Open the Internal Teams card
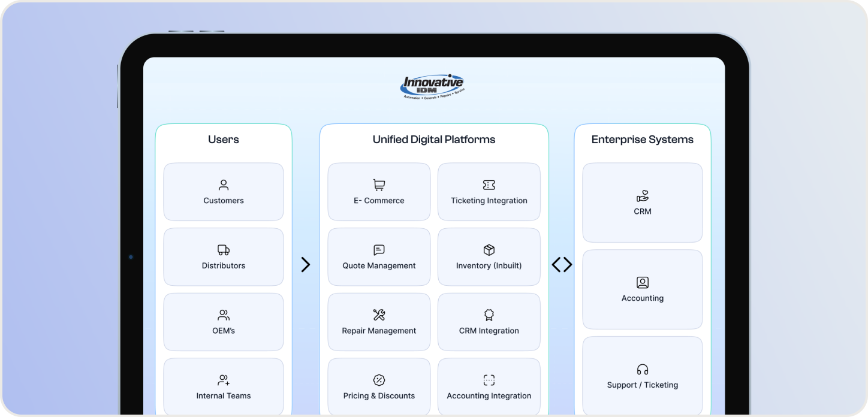 tap(224, 386)
